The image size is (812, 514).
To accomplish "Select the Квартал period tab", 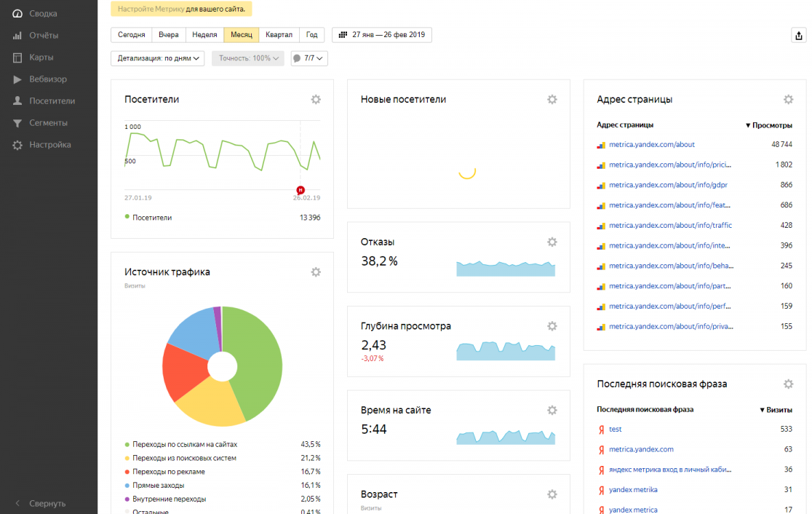I will (279, 35).
